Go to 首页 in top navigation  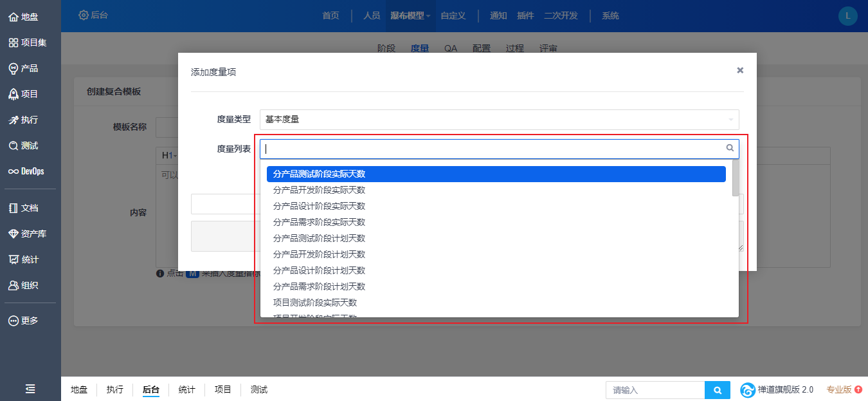pyautogui.click(x=330, y=15)
